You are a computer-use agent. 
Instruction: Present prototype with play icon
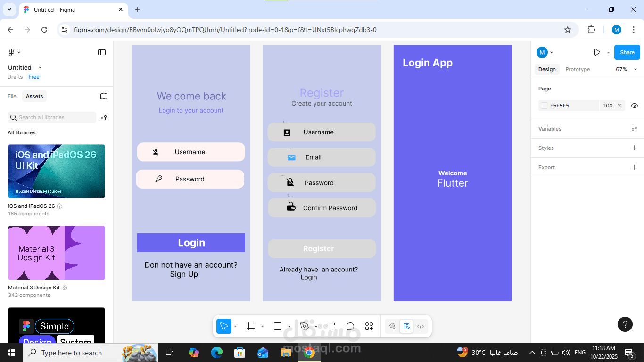(597, 52)
